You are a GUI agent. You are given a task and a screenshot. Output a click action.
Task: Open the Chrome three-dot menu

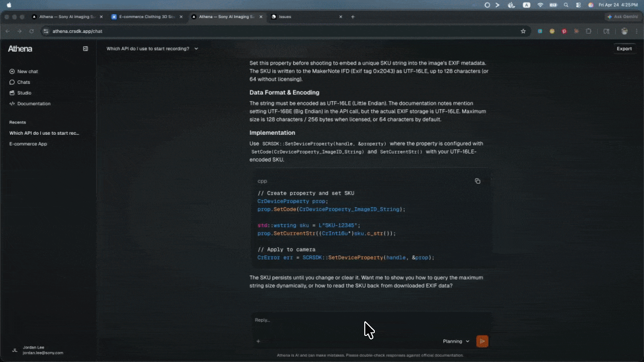click(637, 31)
